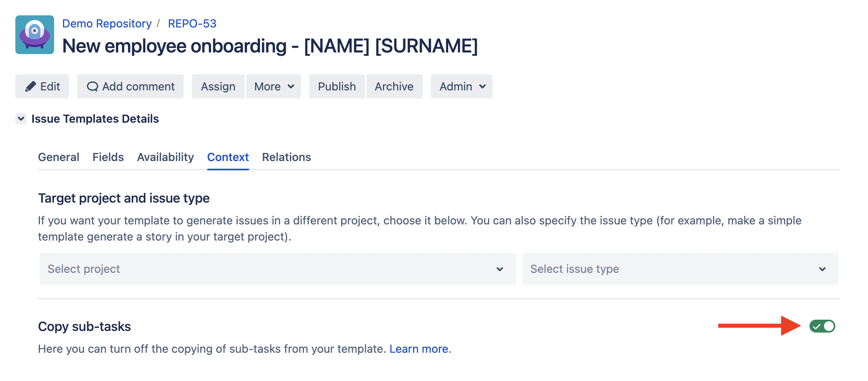Screen dimensions: 868x381
Task: Switch to the Availability tab
Action: pos(166,157)
